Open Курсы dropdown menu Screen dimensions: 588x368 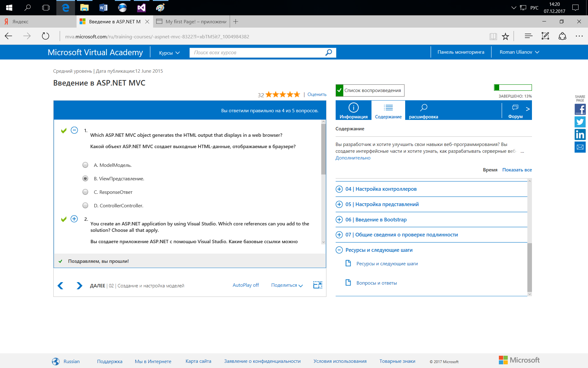pos(169,53)
